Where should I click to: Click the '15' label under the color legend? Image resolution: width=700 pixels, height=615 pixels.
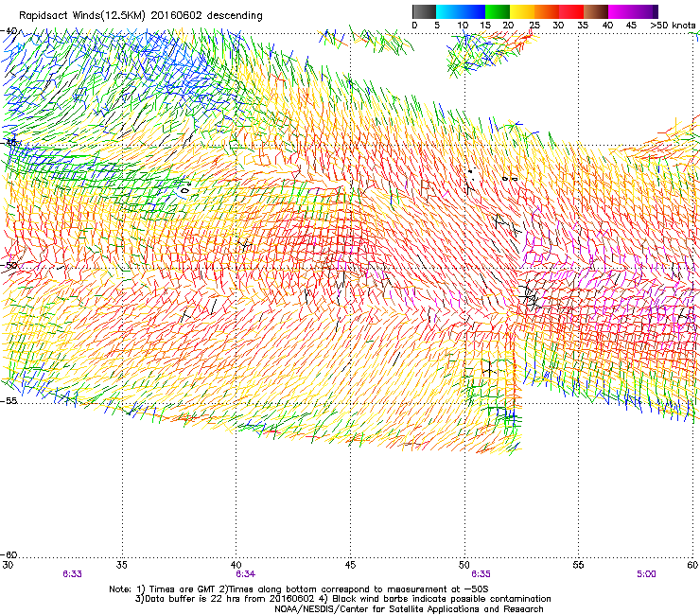(x=485, y=26)
